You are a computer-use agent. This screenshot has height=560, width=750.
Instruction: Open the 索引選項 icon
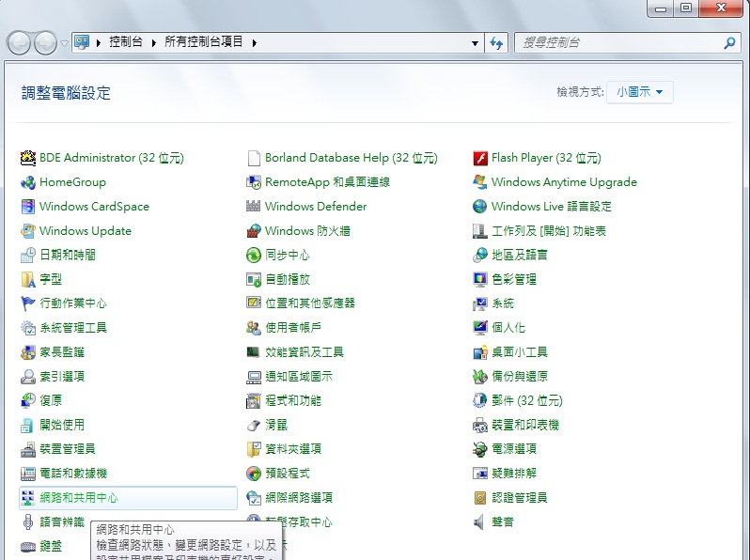pyautogui.click(x=28, y=377)
